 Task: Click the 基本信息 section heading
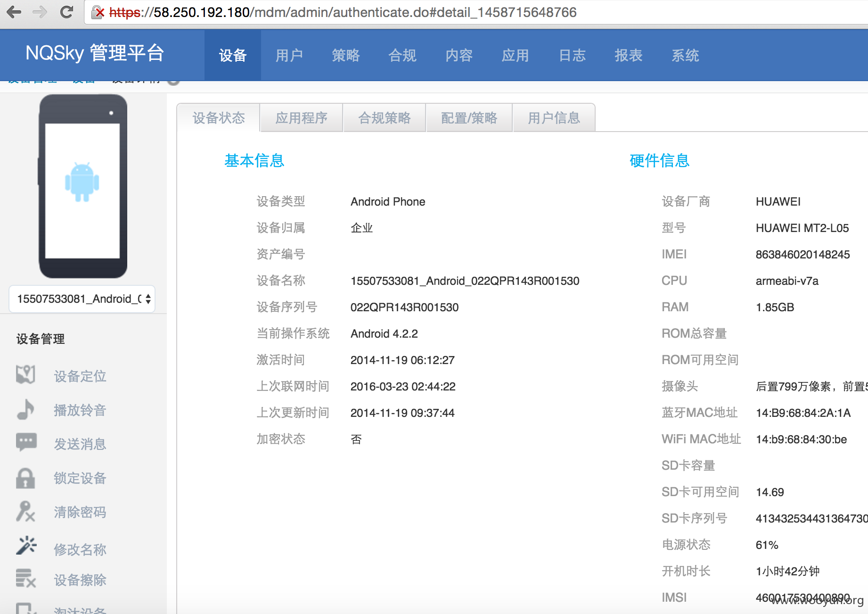(254, 161)
